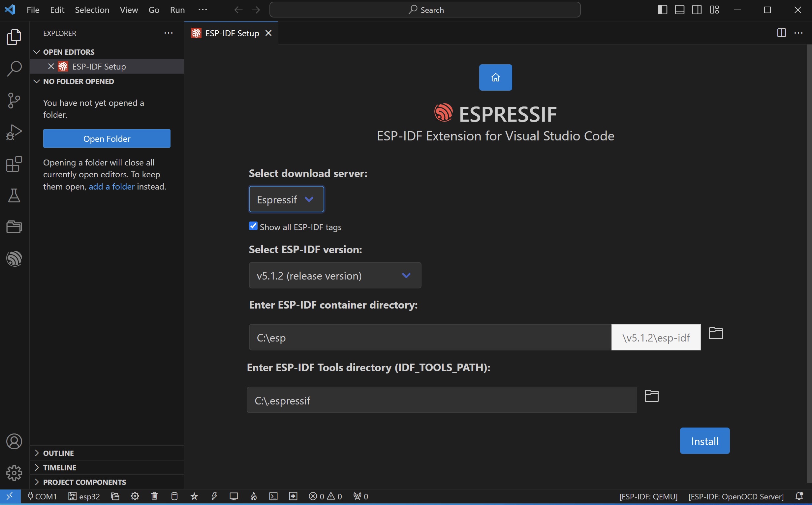The width and height of the screenshot is (812, 505).
Task: Click the ESP-IDF container directory input field
Action: [x=430, y=337]
